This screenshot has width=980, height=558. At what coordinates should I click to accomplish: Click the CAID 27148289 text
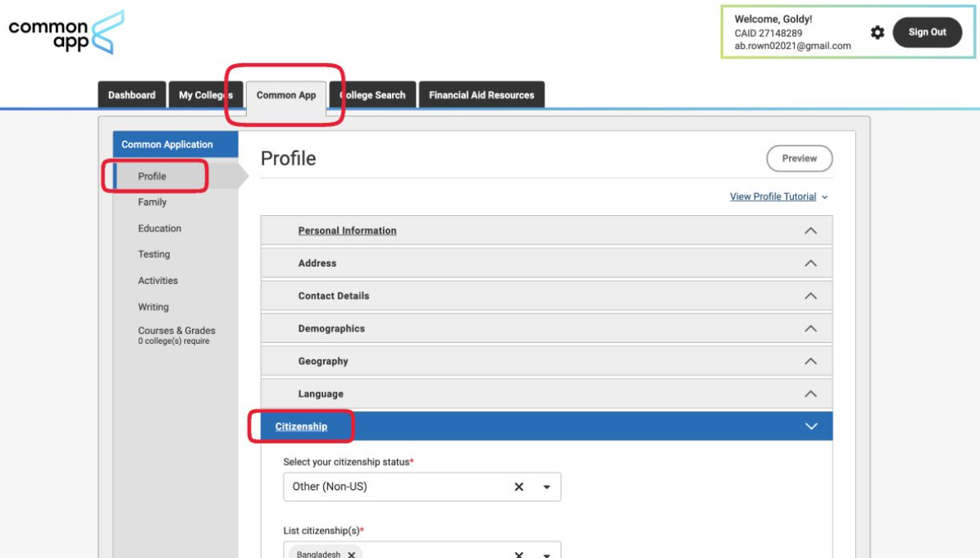click(x=768, y=33)
